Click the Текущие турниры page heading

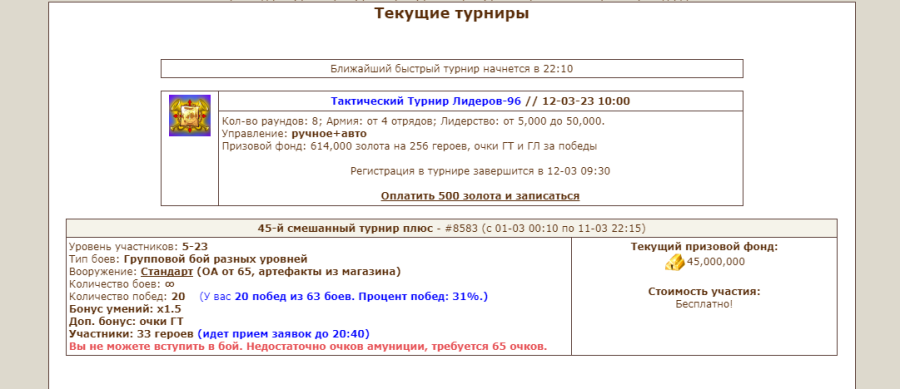tap(452, 14)
